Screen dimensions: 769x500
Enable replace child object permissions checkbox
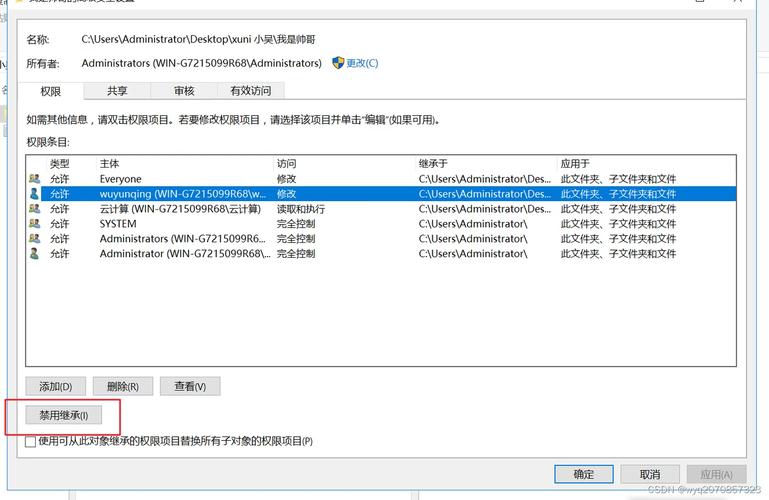click(x=30, y=442)
